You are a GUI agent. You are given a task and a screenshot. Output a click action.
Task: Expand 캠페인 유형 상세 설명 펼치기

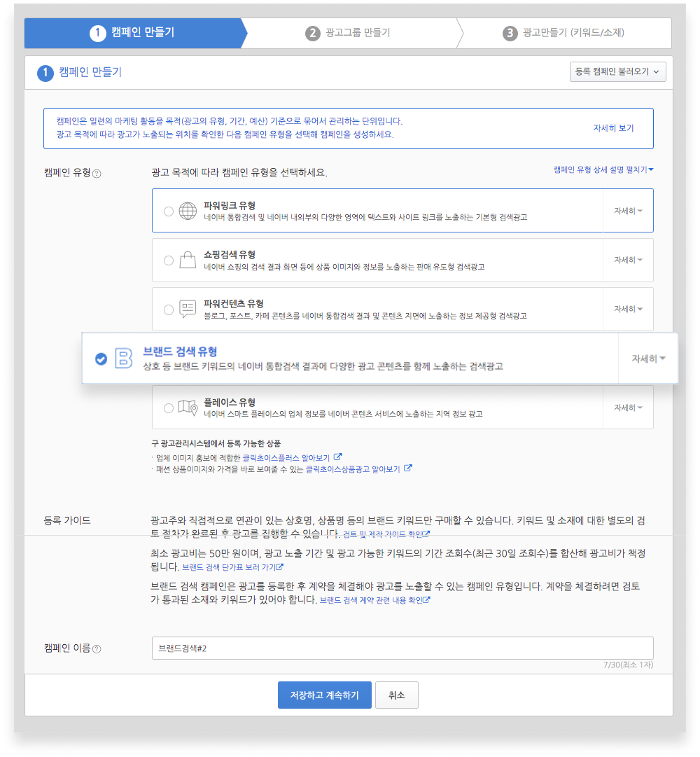(603, 169)
